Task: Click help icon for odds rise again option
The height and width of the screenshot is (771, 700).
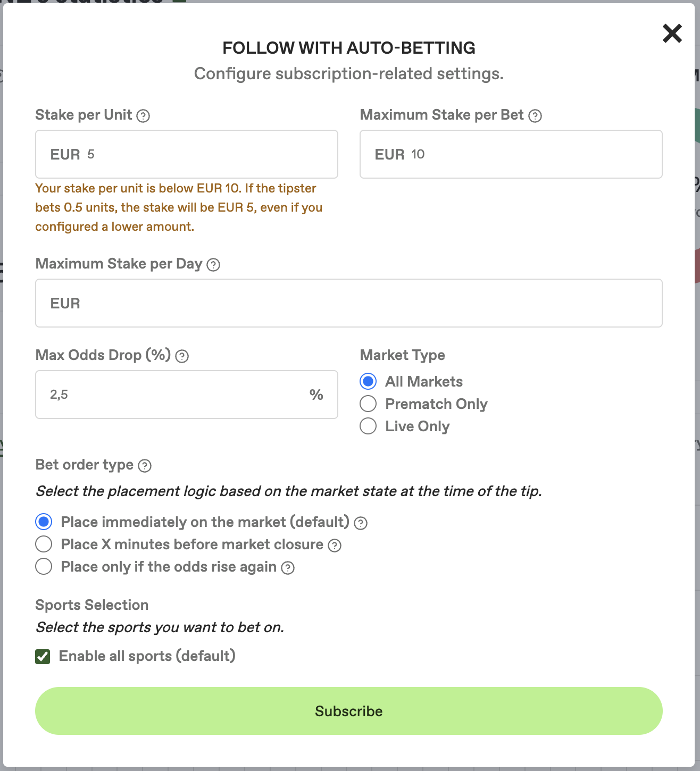Action: coord(288,568)
